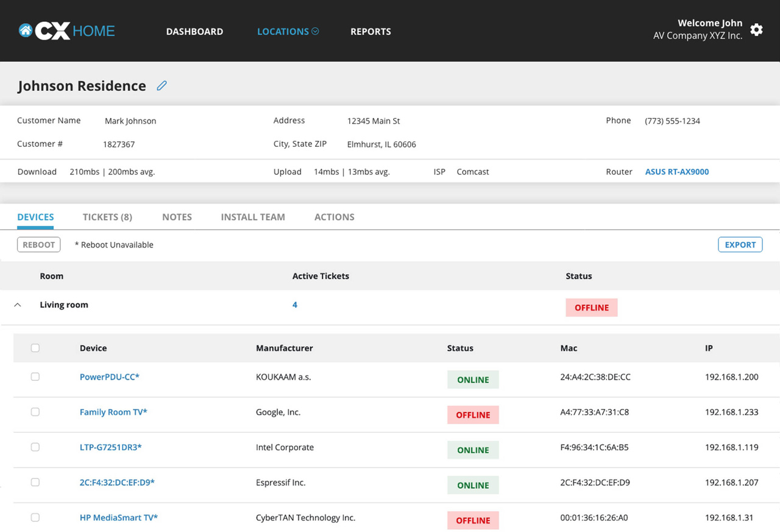Check the PowerPDU-CC device checkbox

pyautogui.click(x=35, y=377)
